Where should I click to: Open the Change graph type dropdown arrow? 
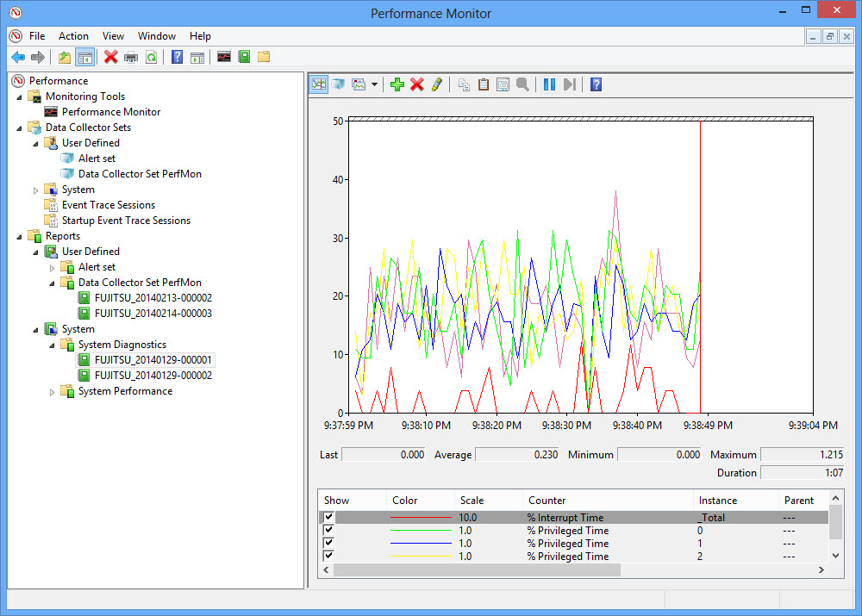coord(374,84)
